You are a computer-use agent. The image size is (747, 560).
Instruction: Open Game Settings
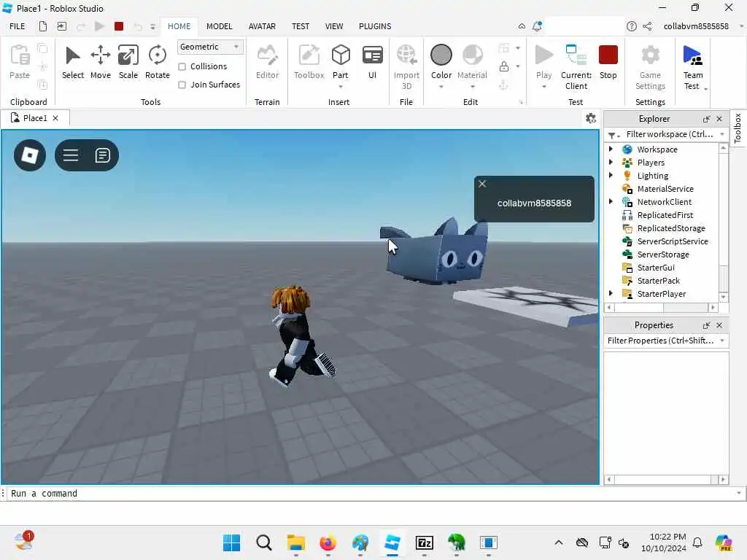pyautogui.click(x=650, y=66)
